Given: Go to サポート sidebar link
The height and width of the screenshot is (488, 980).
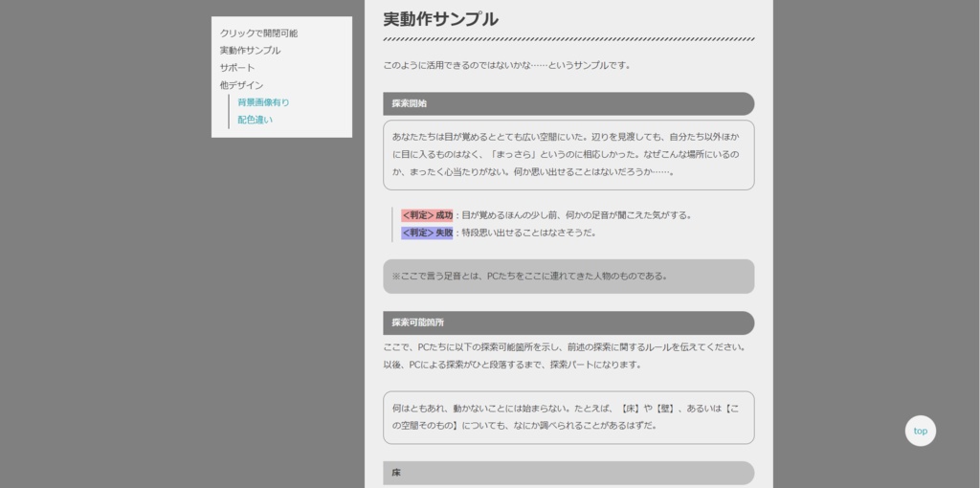Looking at the screenshot, I should [x=237, y=68].
